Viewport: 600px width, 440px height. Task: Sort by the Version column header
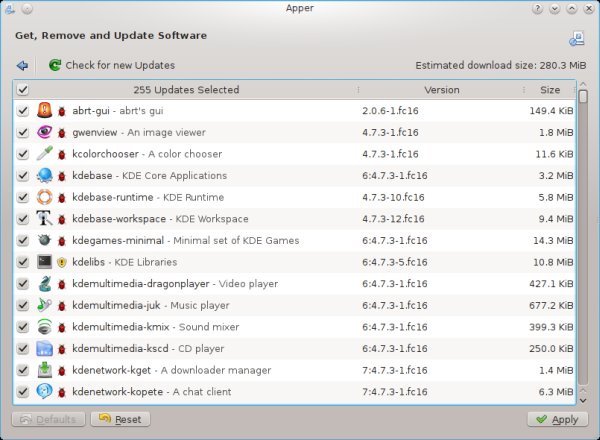(442, 90)
